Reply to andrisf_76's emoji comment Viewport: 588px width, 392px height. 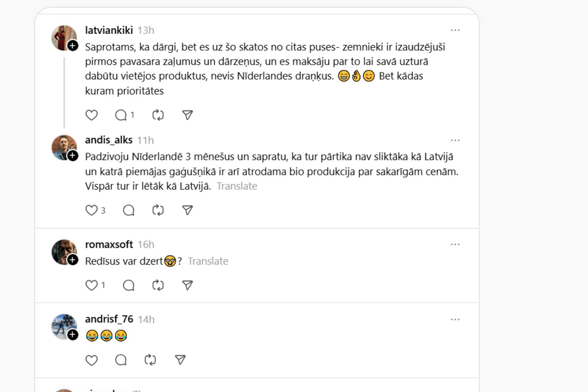[121, 360]
